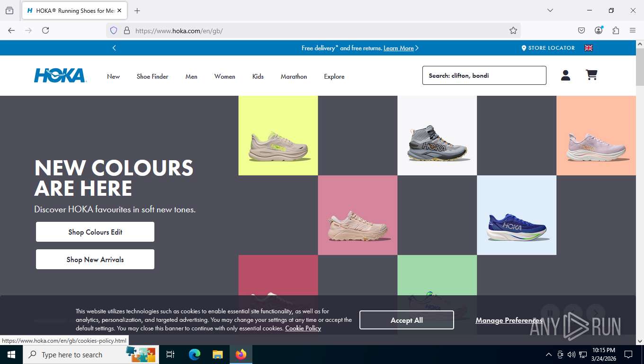The image size is (644, 364).
Task: Show previous promo banner message
Action: click(x=114, y=48)
